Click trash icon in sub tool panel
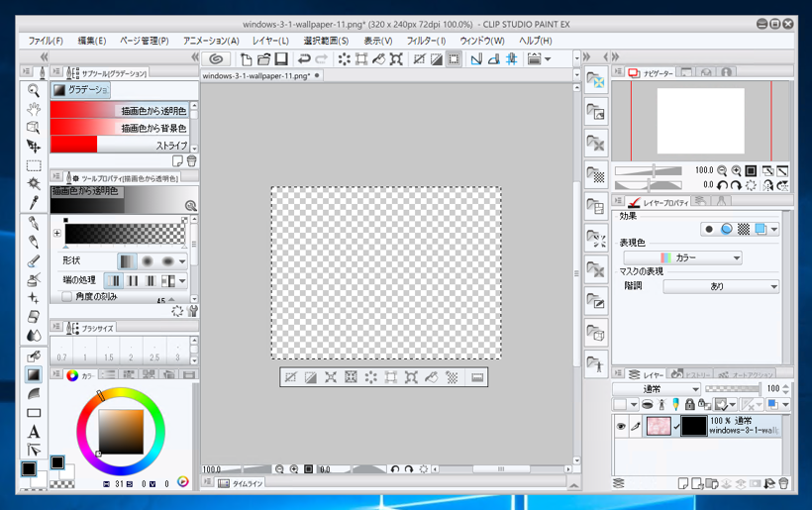Image resolution: width=812 pixels, height=510 pixels. pyautogui.click(x=191, y=161)
